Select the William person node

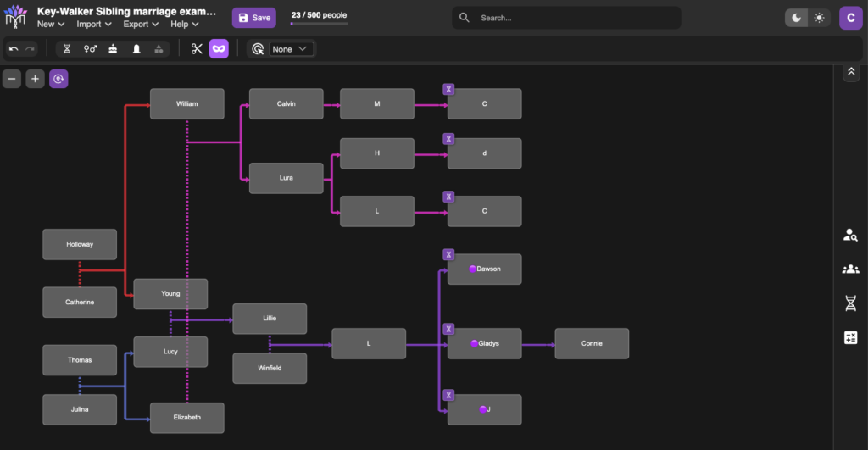point(187,103)
